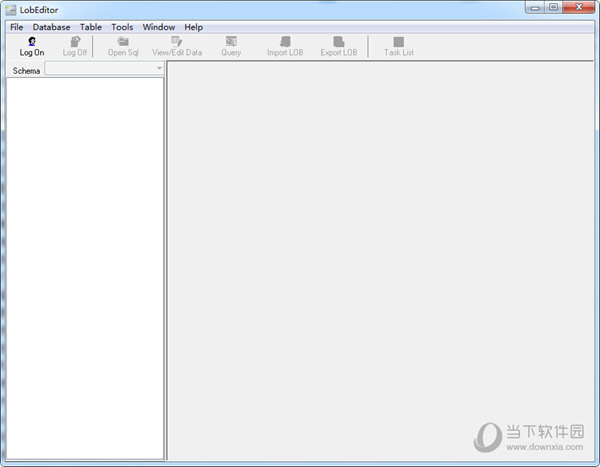Open the Database menu

pyautogui.click(x=51, y=27)
